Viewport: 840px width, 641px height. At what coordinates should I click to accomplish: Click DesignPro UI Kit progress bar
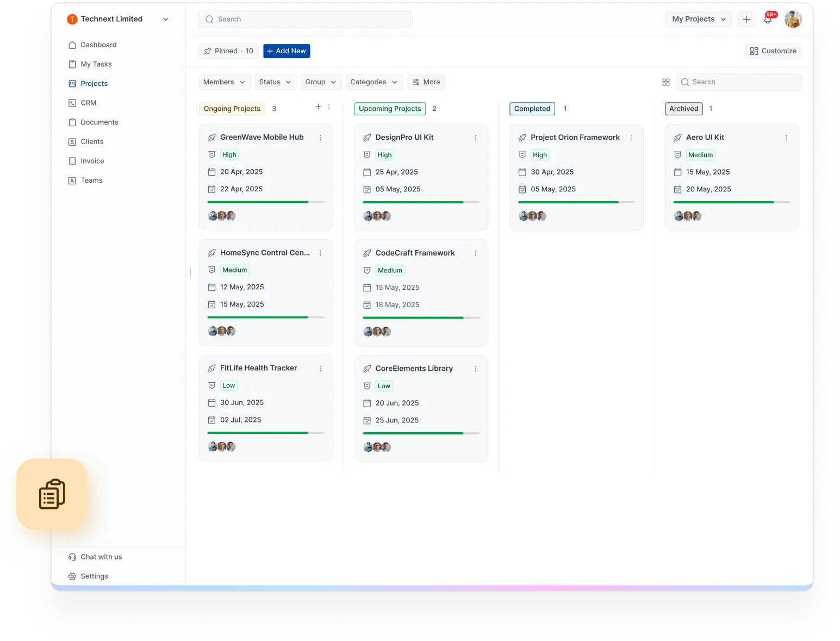(x=421, y=202)
